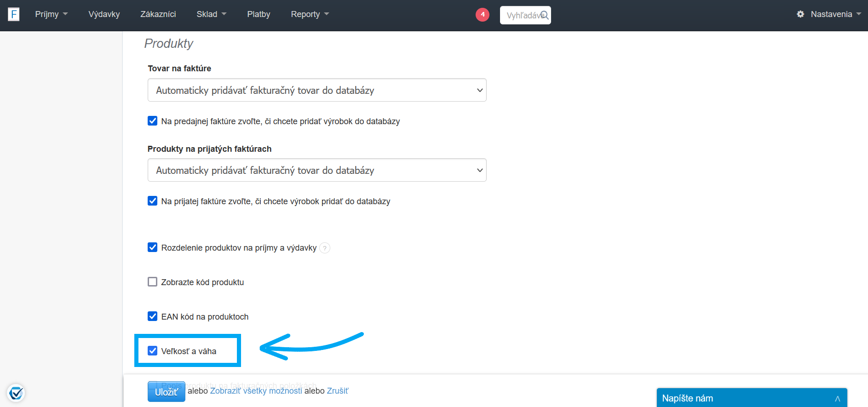868x407 pixels.
Task: Open the Zákazníci page
Action: coord(158,14)
